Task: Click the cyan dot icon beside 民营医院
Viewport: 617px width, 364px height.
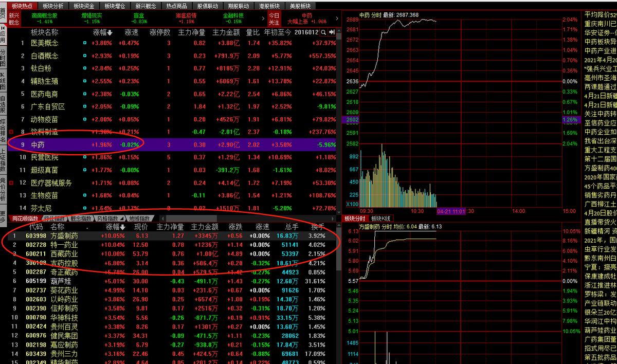Action: click(x=85, y=157)
